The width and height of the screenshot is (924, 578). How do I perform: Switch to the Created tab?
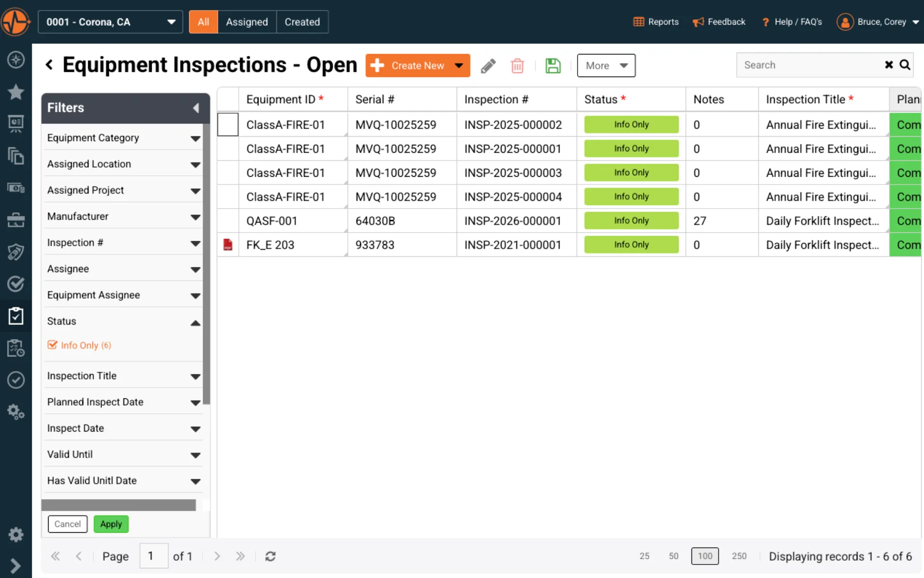(x=302, y=22)
